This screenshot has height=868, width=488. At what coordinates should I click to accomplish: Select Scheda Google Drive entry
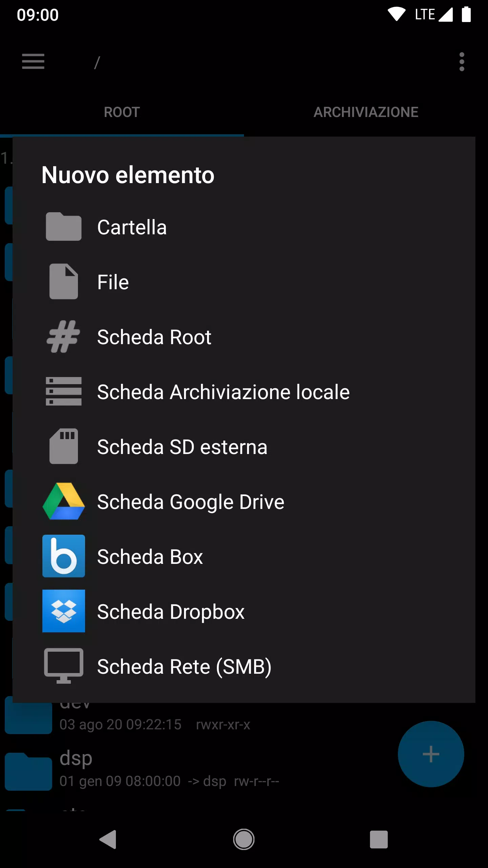[244, 501]
